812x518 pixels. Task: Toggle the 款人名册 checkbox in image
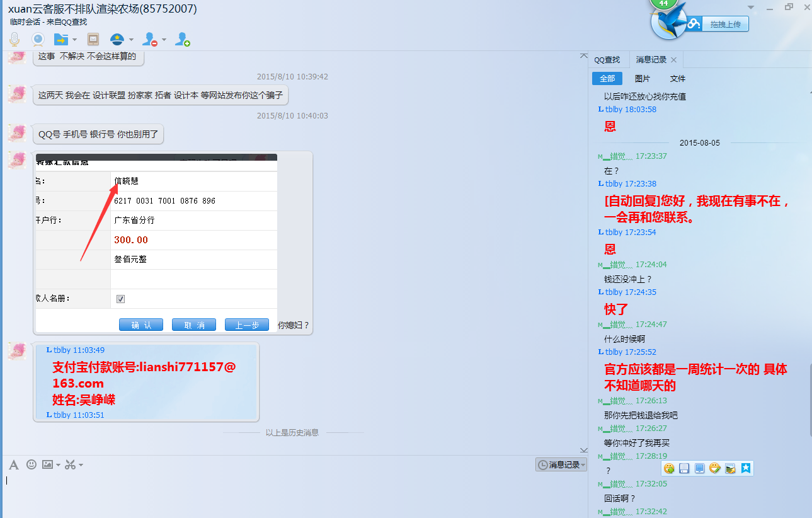point(120,299)
